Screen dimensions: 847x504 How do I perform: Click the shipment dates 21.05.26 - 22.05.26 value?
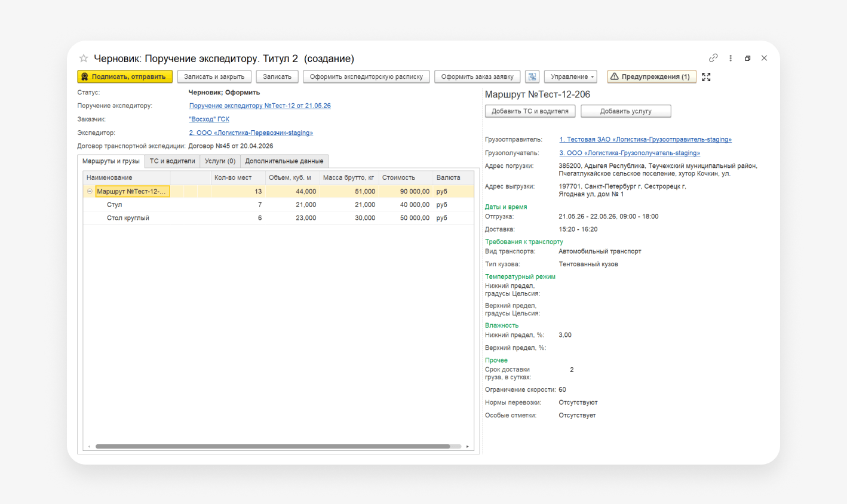coord(609,217)
